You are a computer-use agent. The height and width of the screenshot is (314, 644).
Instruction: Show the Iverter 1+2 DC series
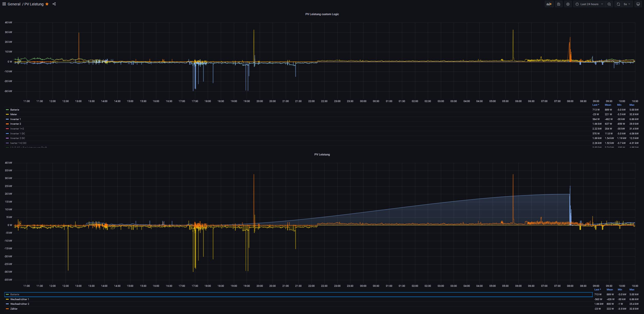pyautogui.click(x=18, y=143)
